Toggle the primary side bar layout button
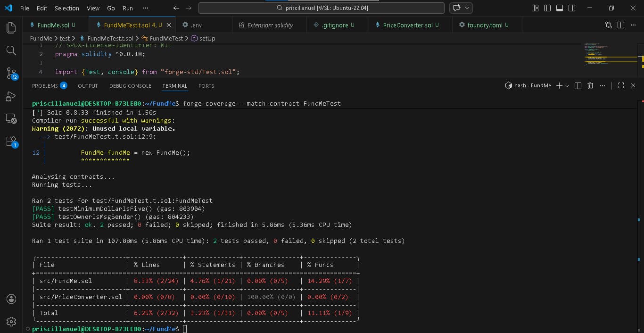Viewport: 644px width, 333px height. pos(547,8)
